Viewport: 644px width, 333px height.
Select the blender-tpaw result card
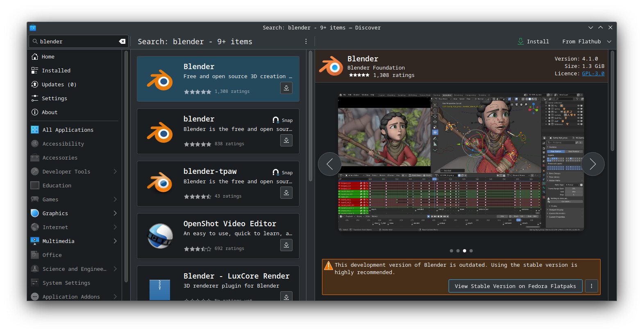pos(218,184)
